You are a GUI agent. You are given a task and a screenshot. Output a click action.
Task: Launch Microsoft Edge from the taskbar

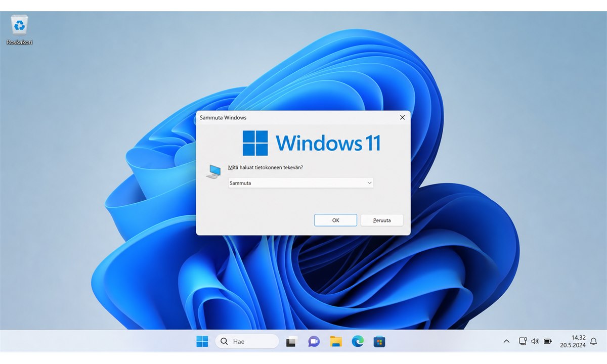pyautogui.click(x=358, y=341)
